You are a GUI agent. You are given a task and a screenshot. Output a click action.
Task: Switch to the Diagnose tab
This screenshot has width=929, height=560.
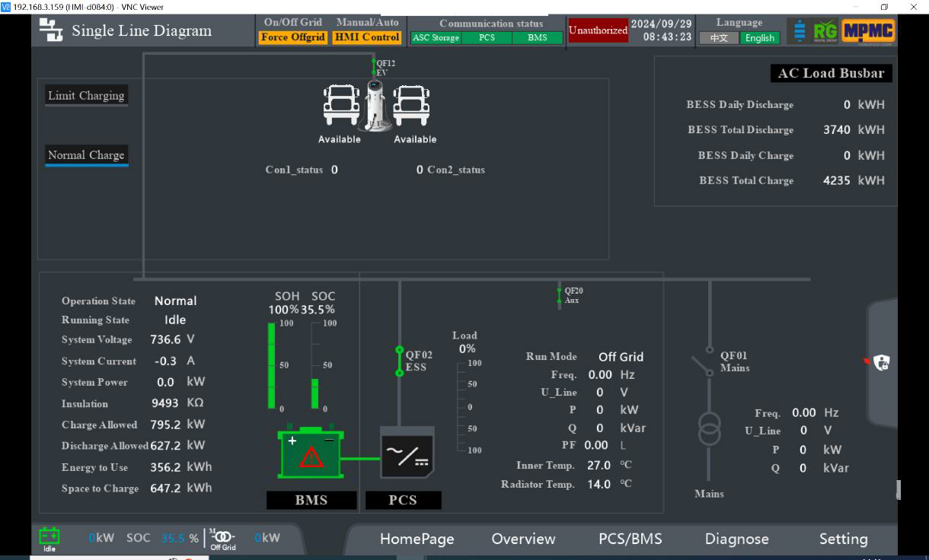736,539
